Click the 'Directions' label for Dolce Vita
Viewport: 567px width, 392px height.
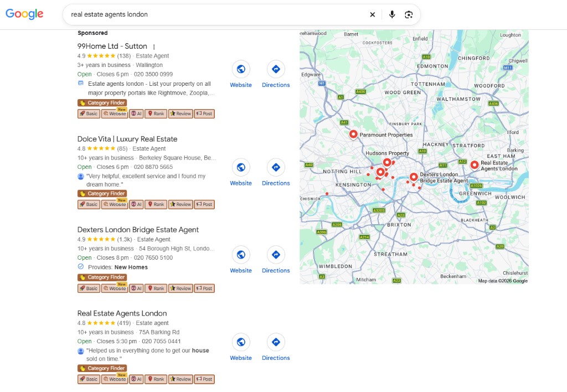tap(276, 183)
